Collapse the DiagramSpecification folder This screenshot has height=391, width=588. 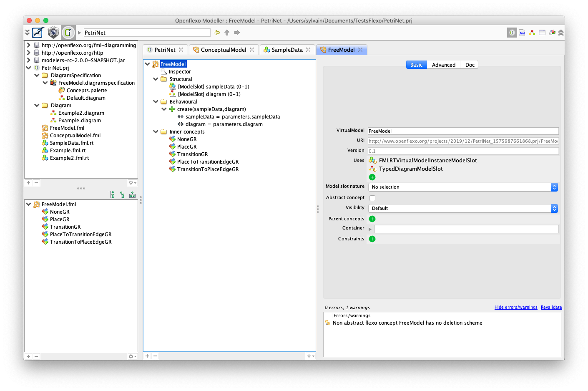point(37,75)
